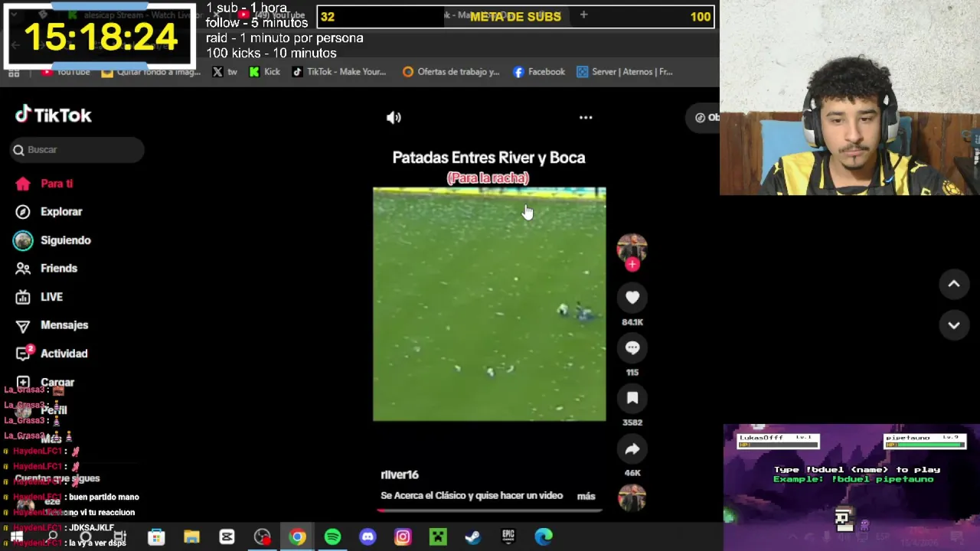Save video with the bookmark icon
Viewport: 980px width, 551px height.
click(632, 398)
